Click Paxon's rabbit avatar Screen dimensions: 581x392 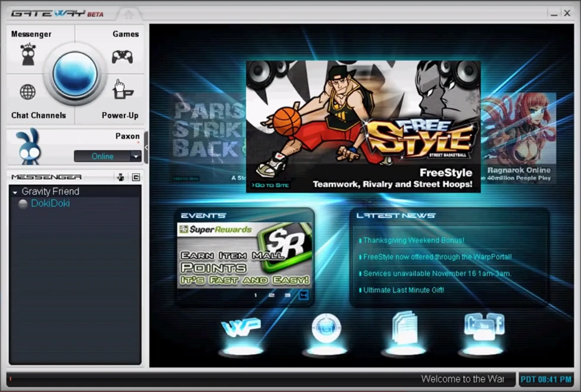[28, 146]
